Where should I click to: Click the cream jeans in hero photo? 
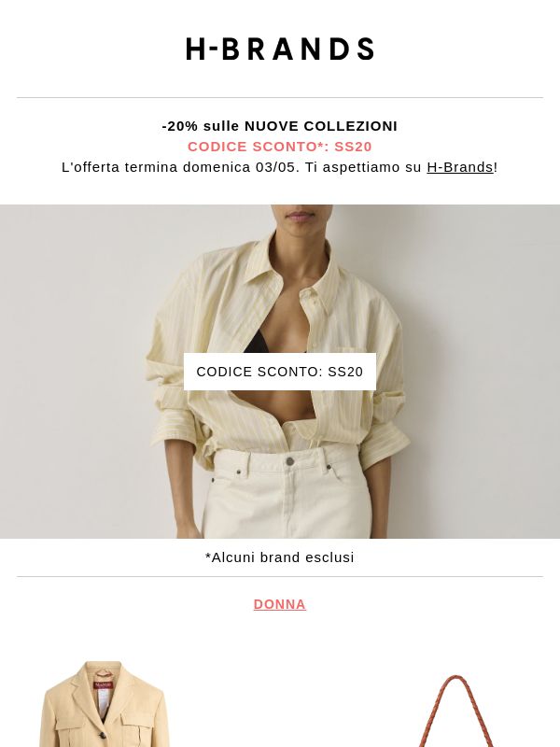(x=288, y=493)
